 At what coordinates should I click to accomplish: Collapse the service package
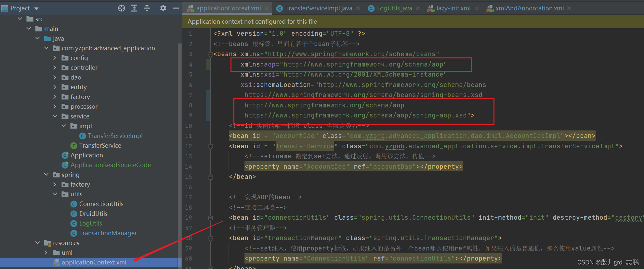pos(55,116)
